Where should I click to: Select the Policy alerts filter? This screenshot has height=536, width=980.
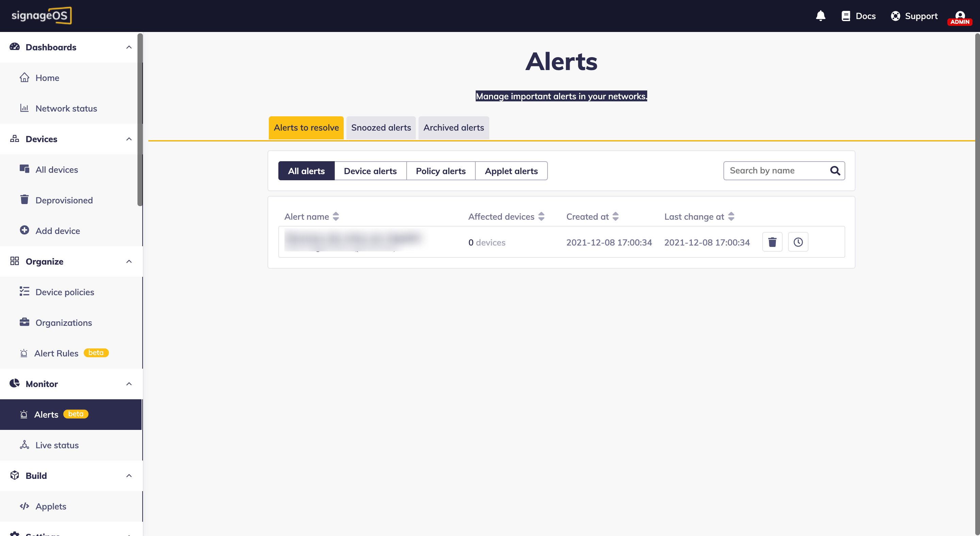click(x=440, y=171)
